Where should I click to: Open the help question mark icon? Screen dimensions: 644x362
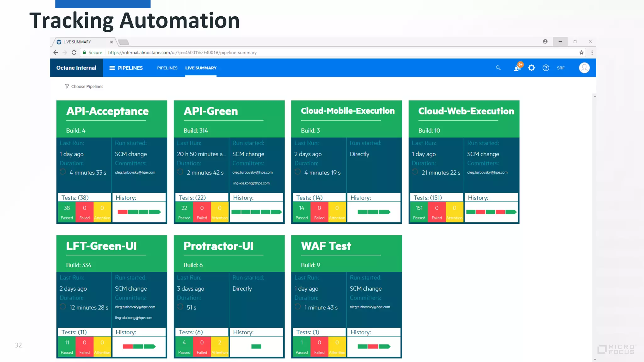click(546, 68)
